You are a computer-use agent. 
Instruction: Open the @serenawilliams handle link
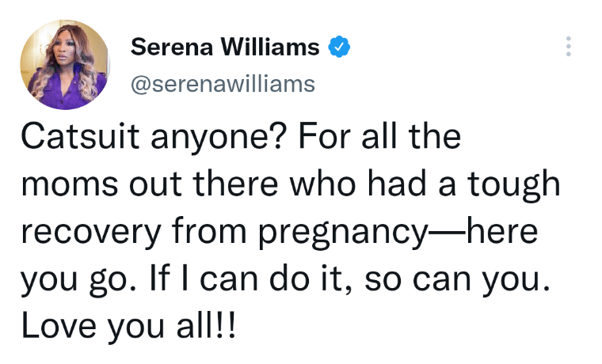223,84
